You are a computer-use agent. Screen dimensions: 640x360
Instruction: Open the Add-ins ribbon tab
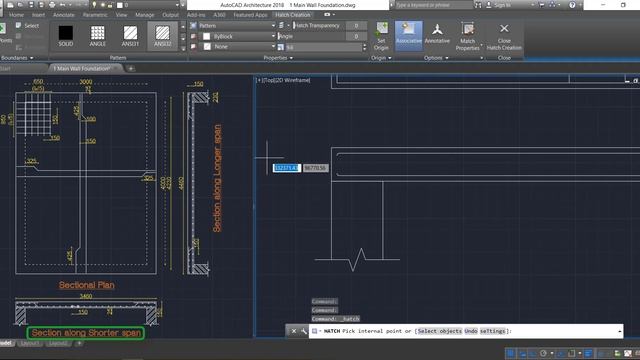(196, 15)
